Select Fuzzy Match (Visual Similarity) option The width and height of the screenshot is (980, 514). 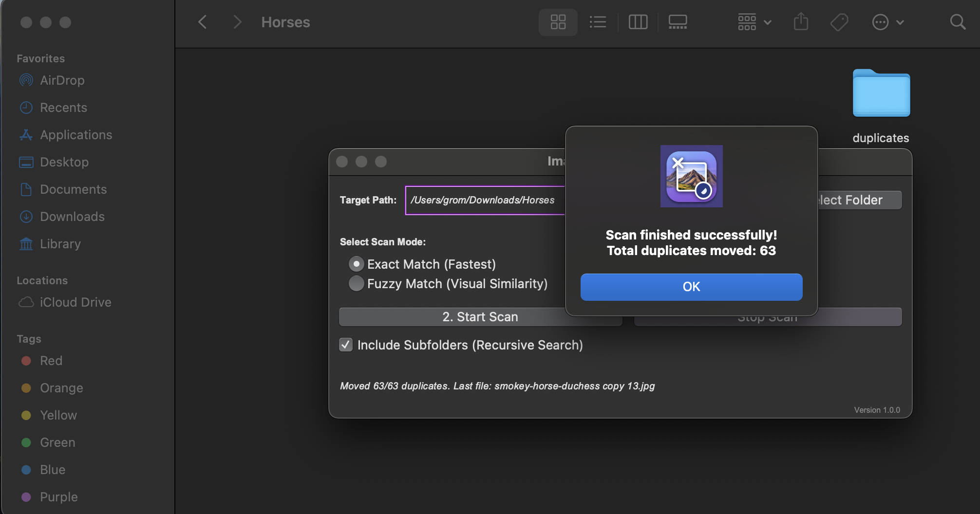coord(357,283)
